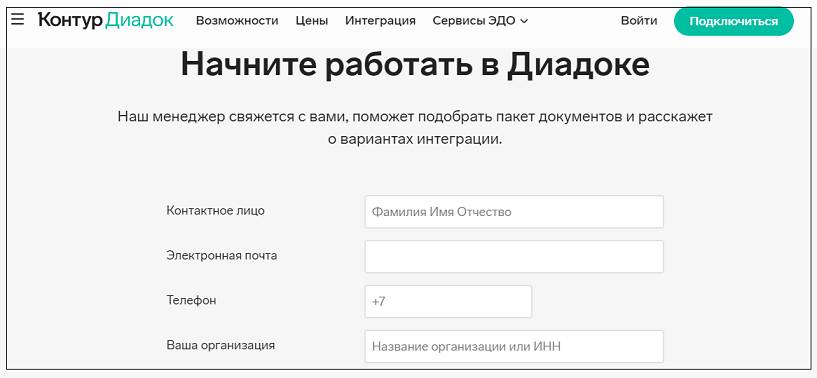This screenshot has width=817, height=378.
Task: Click the heading Начните работать в Диадоке
Action: pyautogui.click(x=415, y=64)
